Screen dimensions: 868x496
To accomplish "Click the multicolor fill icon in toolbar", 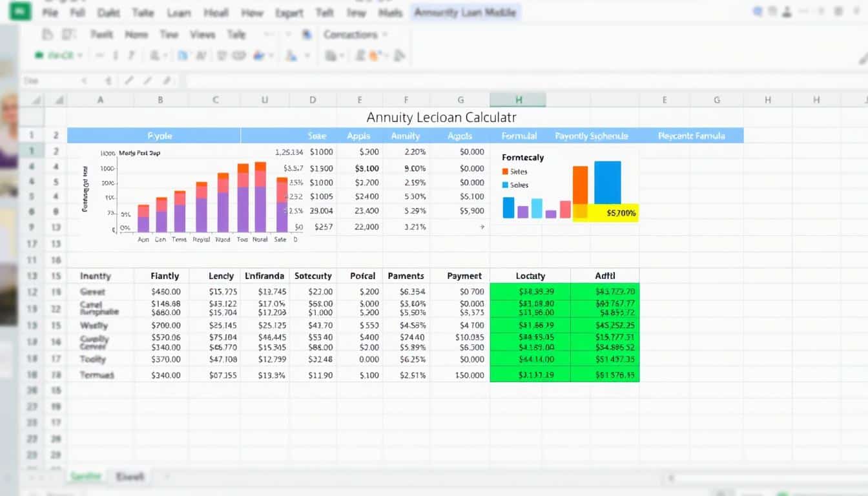I will (x=260, y=56).
